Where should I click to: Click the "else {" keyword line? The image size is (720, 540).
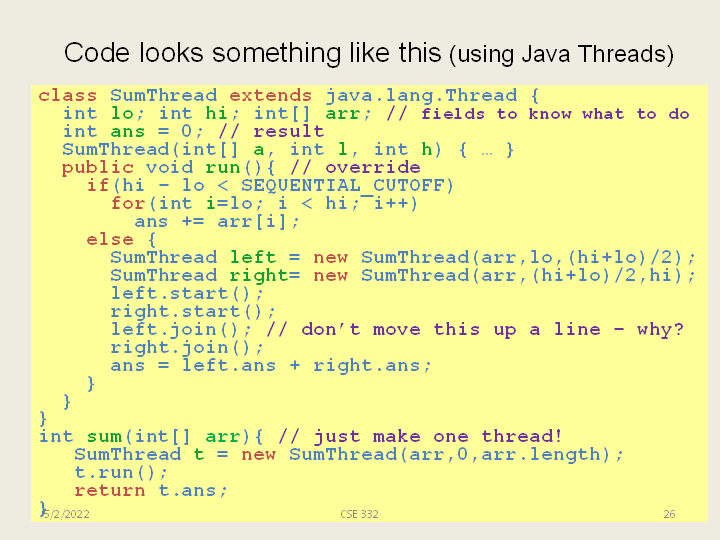121,240
